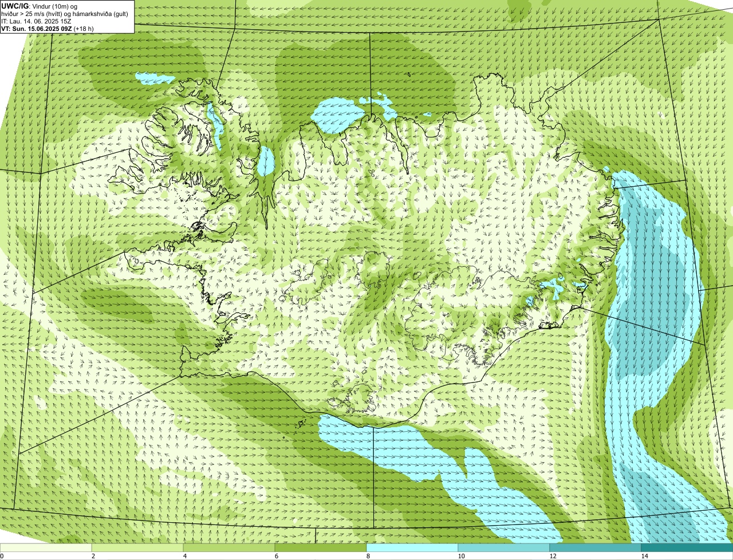Click the valid time "VT: Sun. 15.06.2025 09Z"
The image size is (733, 560).
point(37,29)
